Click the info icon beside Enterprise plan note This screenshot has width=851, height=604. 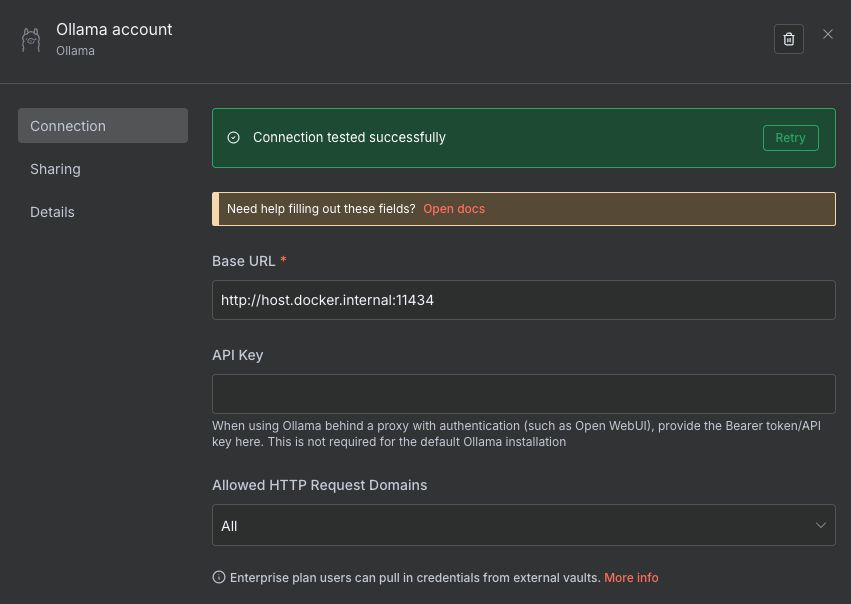219,578
